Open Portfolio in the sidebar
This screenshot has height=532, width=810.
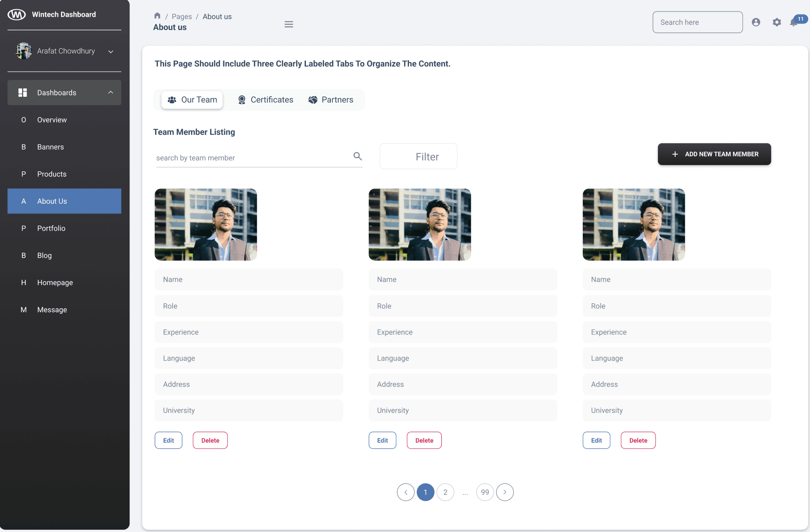51,228
